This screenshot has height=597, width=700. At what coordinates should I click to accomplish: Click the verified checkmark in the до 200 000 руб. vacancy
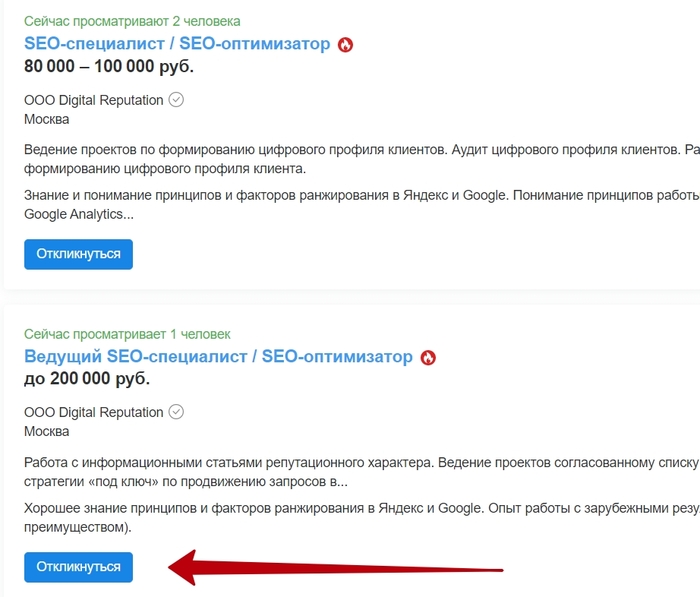[x=176, y=412]
